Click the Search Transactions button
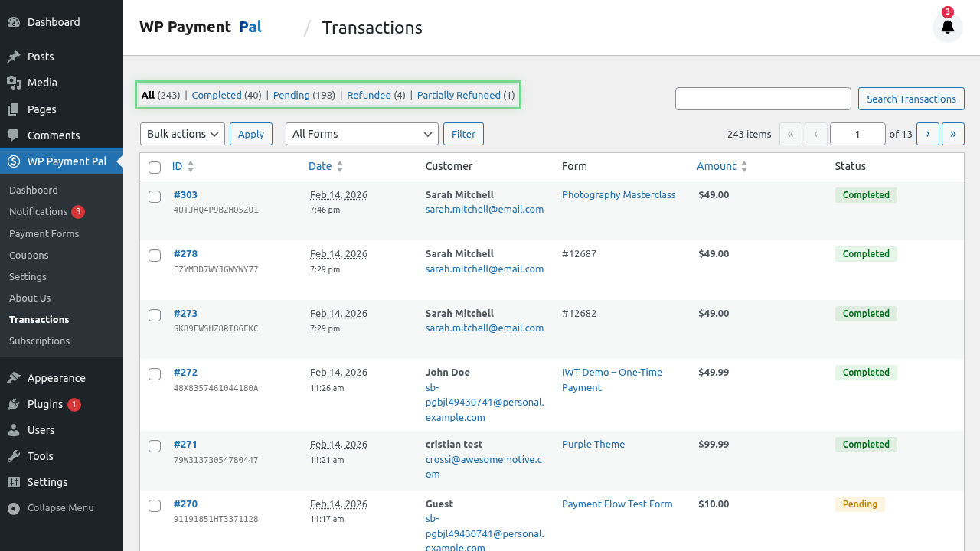Screen dimensions: 980x551 tap(910, 99)
